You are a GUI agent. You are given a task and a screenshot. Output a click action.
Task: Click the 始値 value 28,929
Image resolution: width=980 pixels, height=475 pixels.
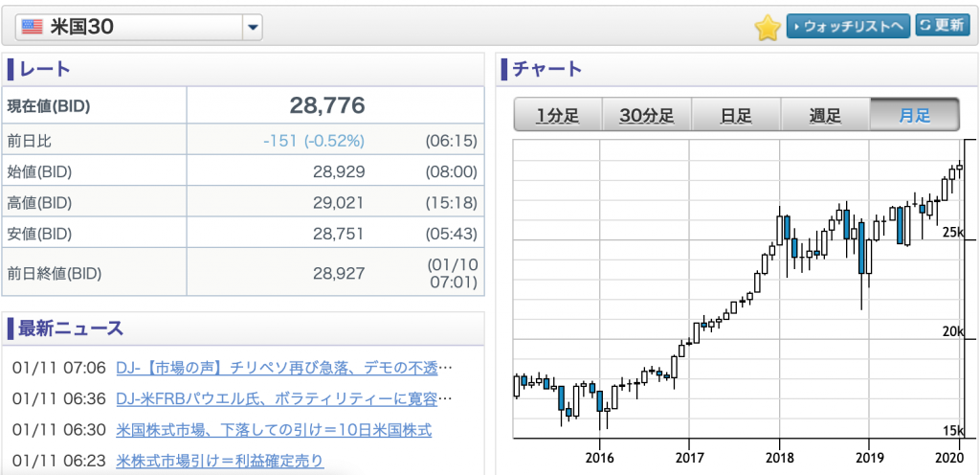[339, 171]
